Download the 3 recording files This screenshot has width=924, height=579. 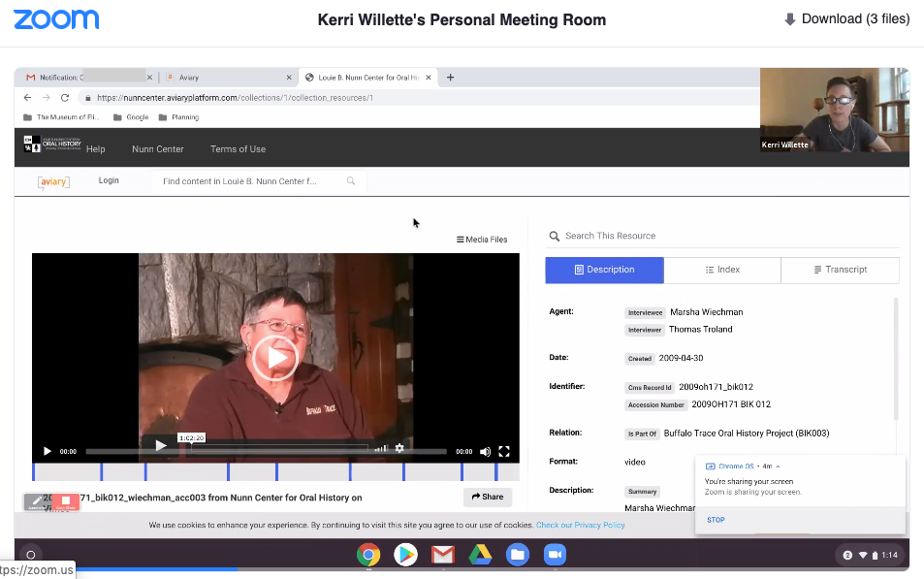tap(846, 18)
